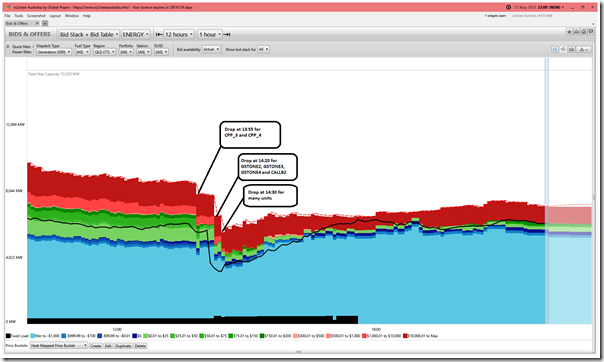
Task: Click the Min to -$1,000 legend swatch
Action: pyautogui.click(x=33, y=336)
